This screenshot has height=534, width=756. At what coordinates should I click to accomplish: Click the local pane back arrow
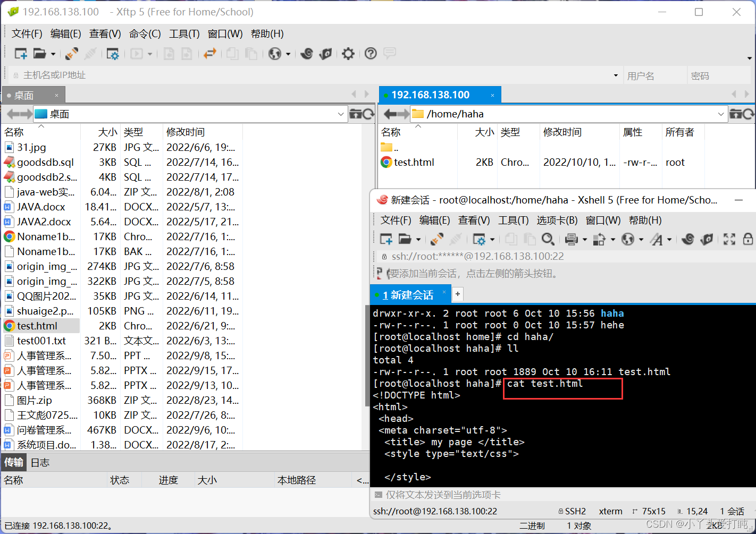point(13,114)
